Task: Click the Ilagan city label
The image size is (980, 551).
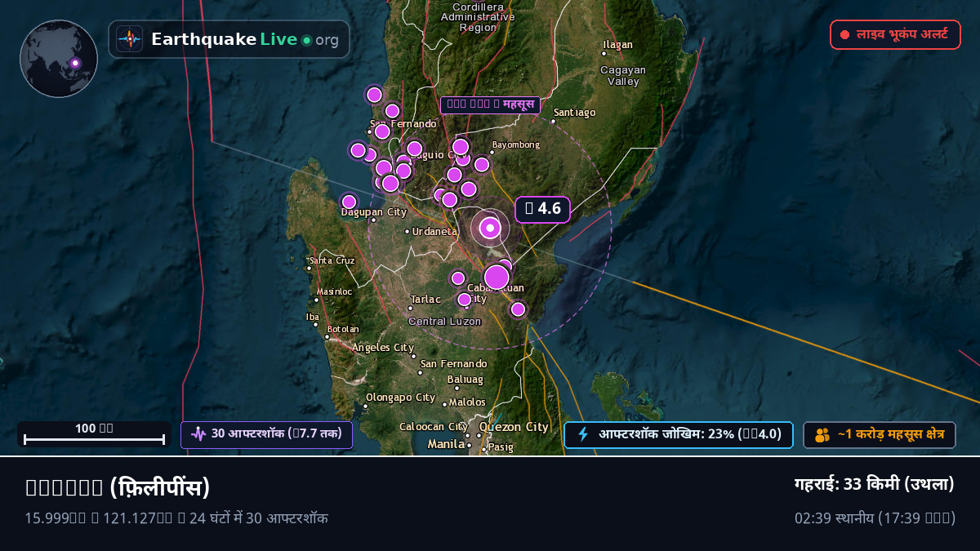Action: (618, 45)
